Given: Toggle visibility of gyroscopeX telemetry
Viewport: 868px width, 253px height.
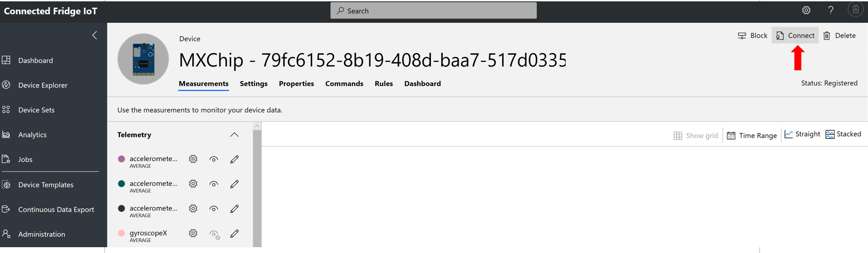Looking at the screenshot, I should pos(214,234).
